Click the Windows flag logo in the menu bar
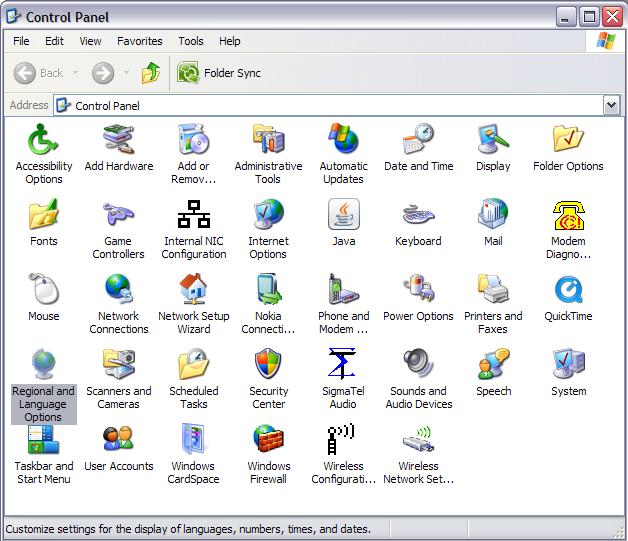This screenshot has height=541, width=628. pyautogui.click(x=606, y=41)
